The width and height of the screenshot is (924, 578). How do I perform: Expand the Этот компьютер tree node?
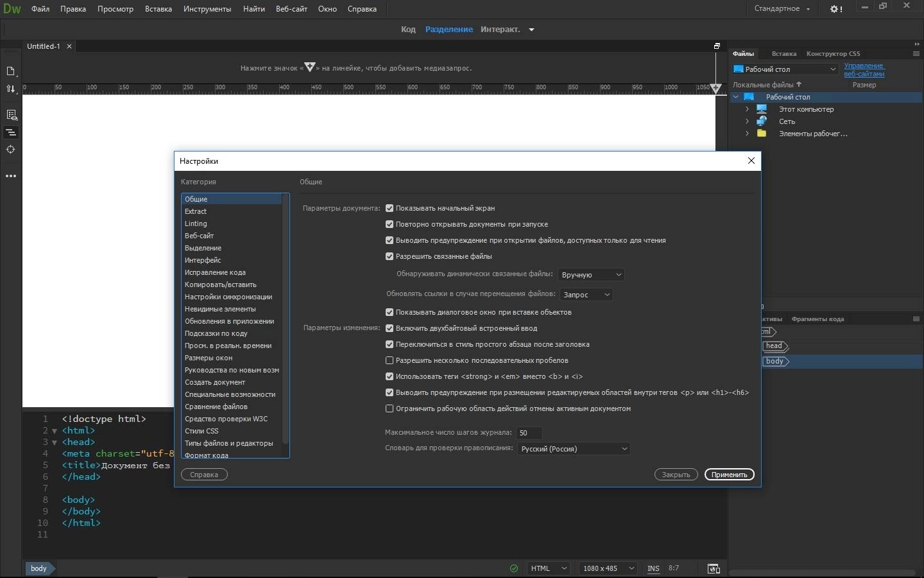point(747,109)
